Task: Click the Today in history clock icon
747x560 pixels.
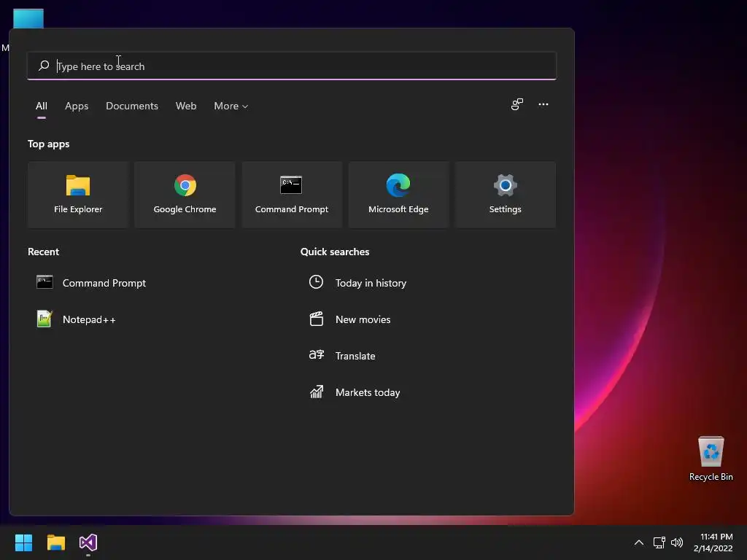Action: (316, 282)
